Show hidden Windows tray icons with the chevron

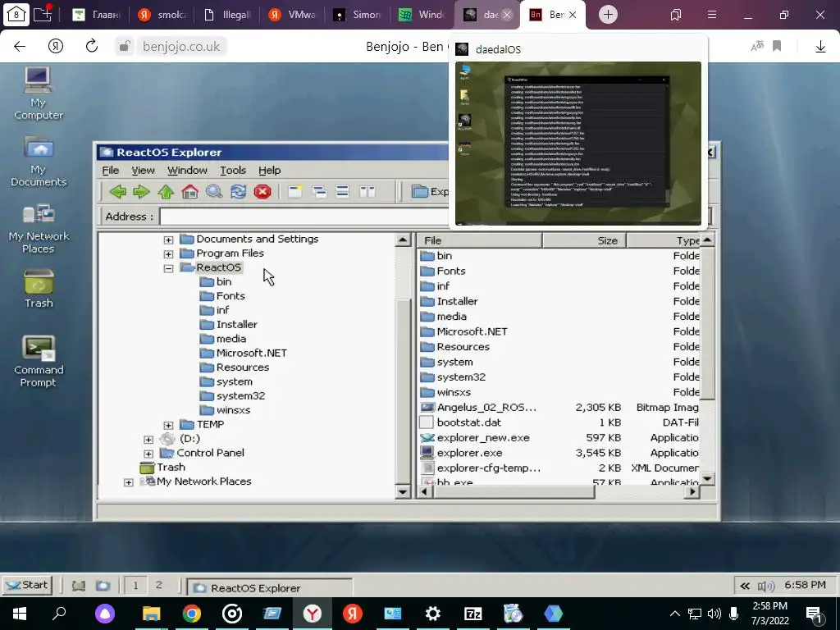(x=675, y=614)
